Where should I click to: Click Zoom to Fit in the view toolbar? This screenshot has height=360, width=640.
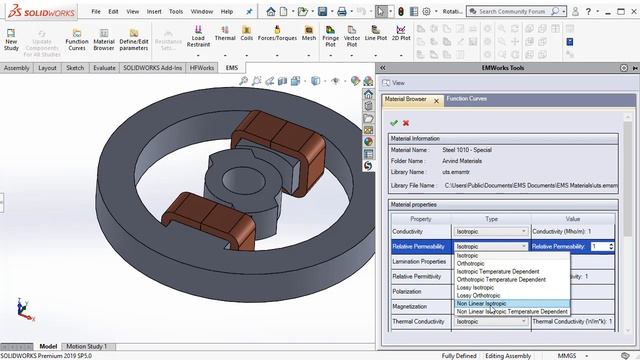click(x=243, y=81)
